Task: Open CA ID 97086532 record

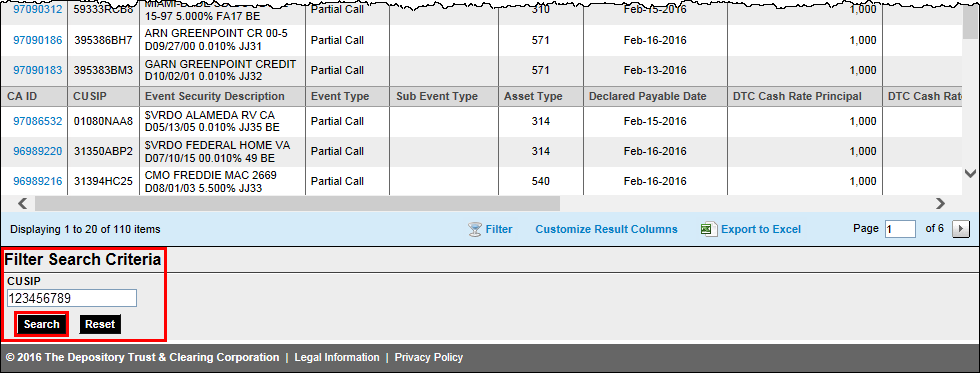Action: [x=38, y=121]
